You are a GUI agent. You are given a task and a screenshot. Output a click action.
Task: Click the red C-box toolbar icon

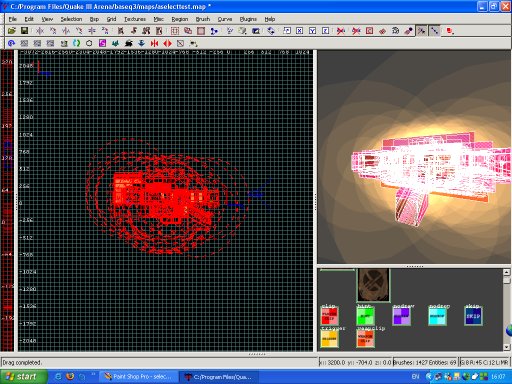click(369, 31)
